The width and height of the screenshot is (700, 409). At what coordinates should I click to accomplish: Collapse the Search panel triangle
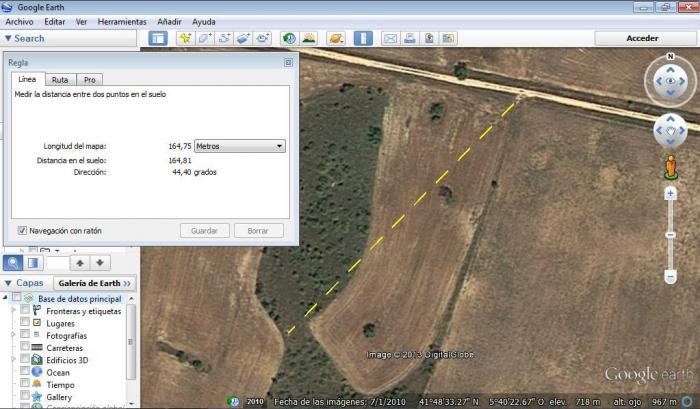(8, 38)
